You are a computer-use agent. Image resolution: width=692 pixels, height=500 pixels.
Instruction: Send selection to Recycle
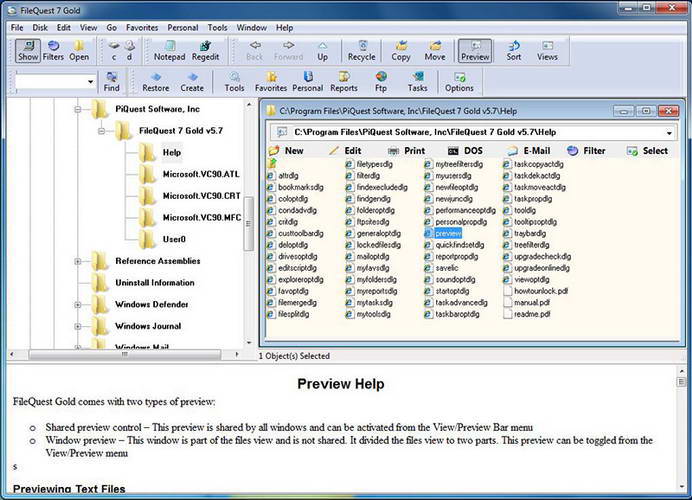361,50
